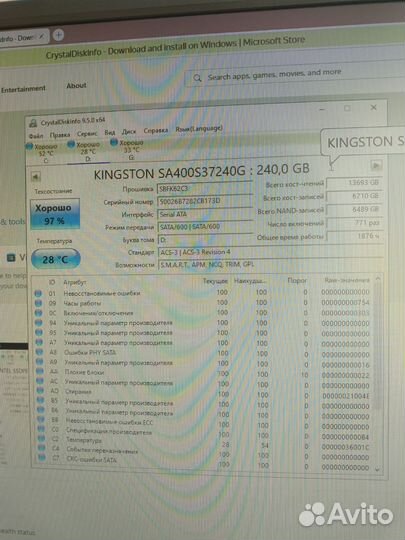
Task: Click status circle of attribute AC row
Action: pos(40,381)
